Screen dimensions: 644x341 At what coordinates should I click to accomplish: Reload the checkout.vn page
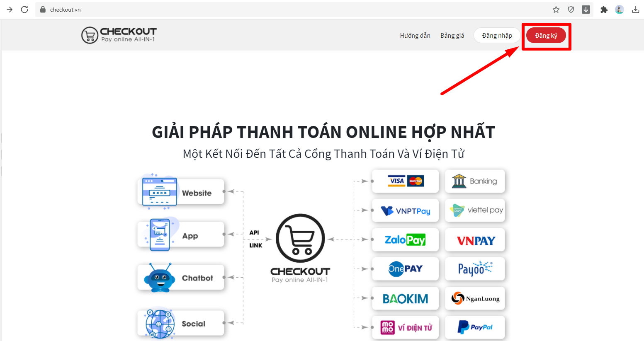tap(24, 10)
